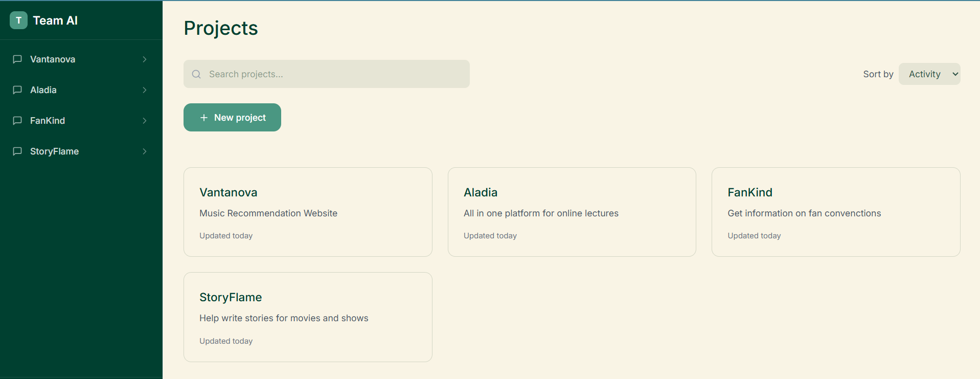Click 'All in one platform for online lectures'

click(541, 213)
